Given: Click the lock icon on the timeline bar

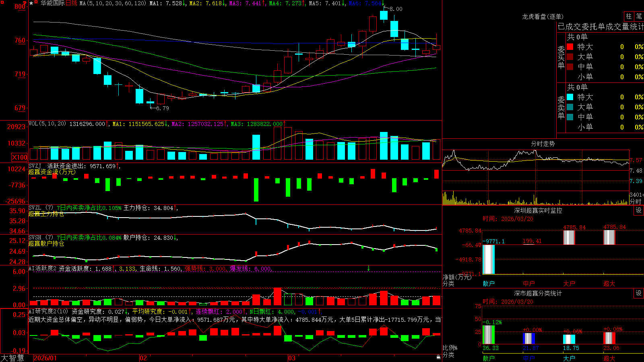Looking at the screenshot, I should [x=438, y=357].
